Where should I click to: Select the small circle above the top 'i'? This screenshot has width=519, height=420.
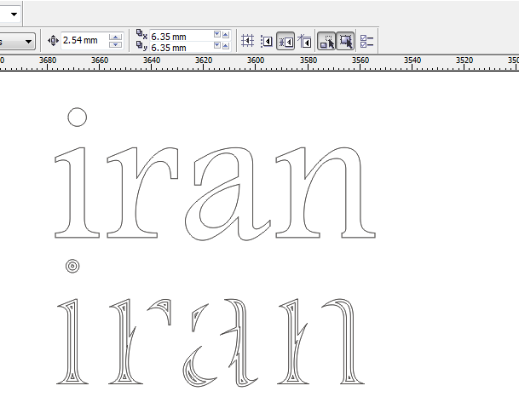click(x=77, y=118)
